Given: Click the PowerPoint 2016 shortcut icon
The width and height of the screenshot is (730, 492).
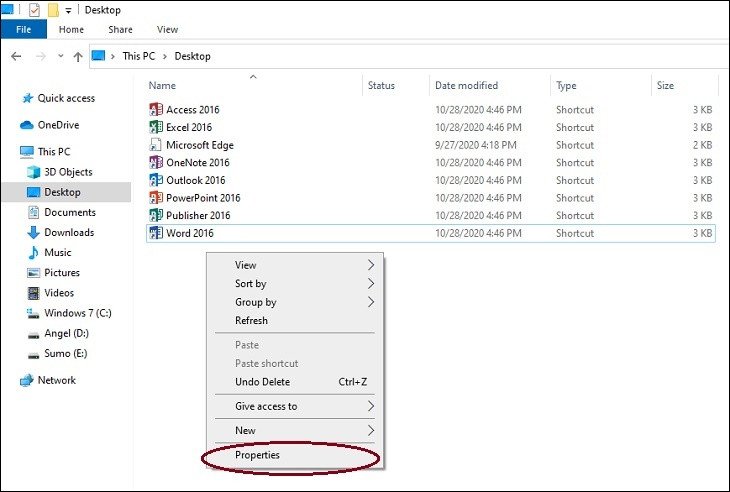Looking at the screenshot, I should pos(155,198).
